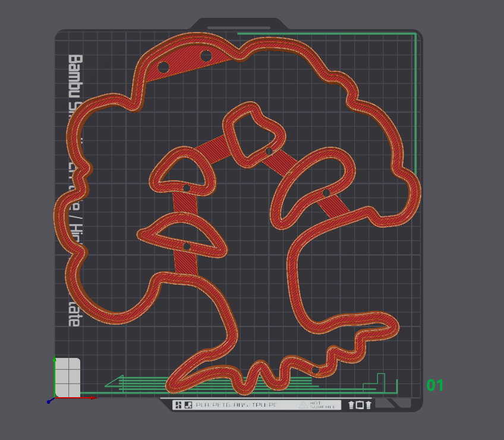Click the Bambu text on the build plate
Screen dimensions: 504x440
(75, 74)
